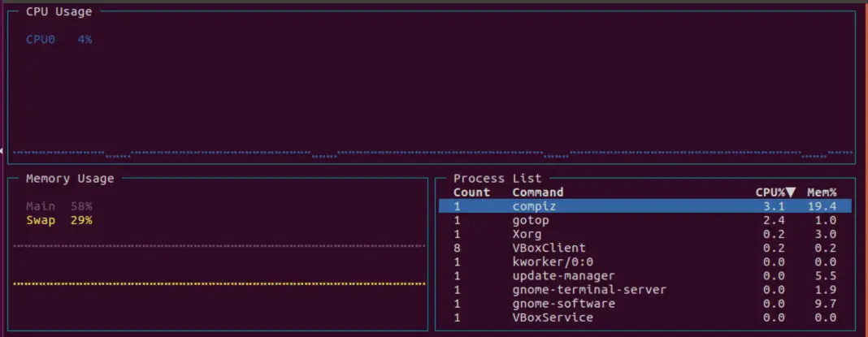Click the count 1 in the compiz row

pyautogui.click(x=458, y=206)
